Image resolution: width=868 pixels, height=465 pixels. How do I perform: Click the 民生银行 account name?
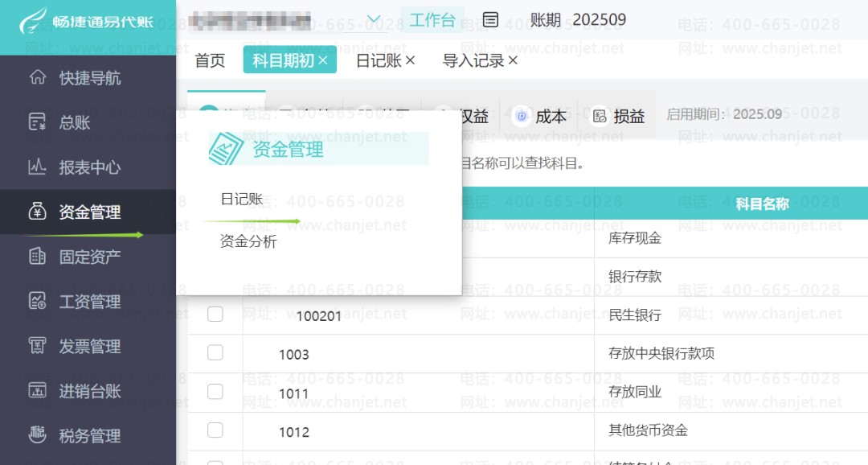[x=634, y=315]
